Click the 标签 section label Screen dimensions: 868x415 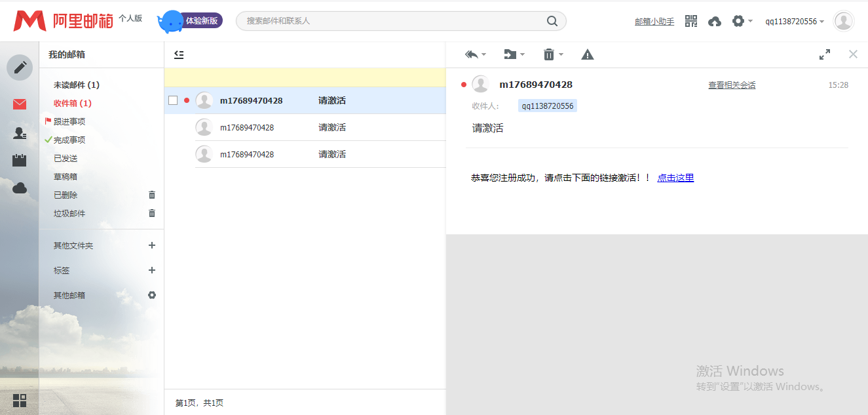(62, 271)
